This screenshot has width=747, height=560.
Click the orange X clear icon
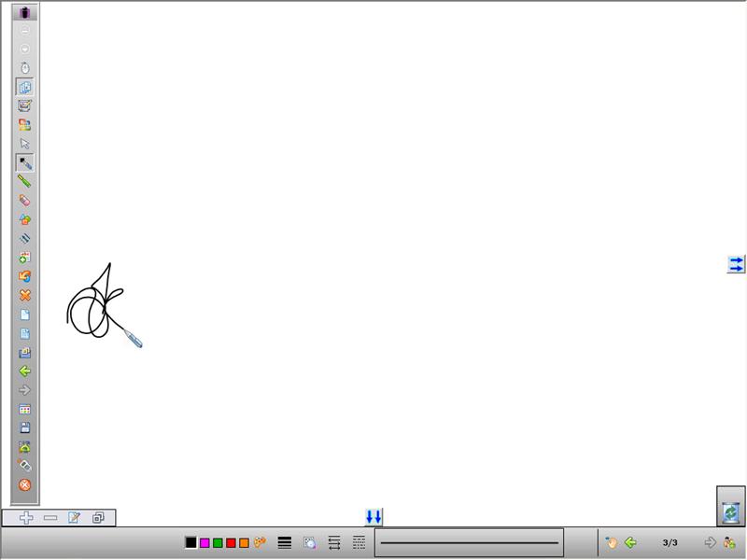(25, 295)
